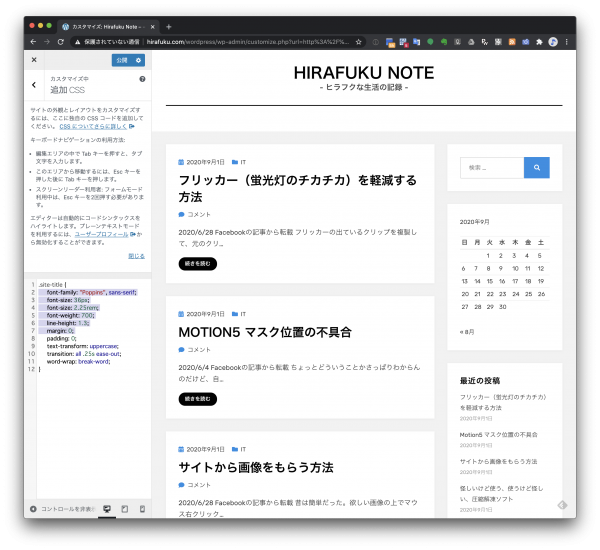The image size is (600, 550).
Task: Open a new Chrome tab
Action: (x=168, y=26)
